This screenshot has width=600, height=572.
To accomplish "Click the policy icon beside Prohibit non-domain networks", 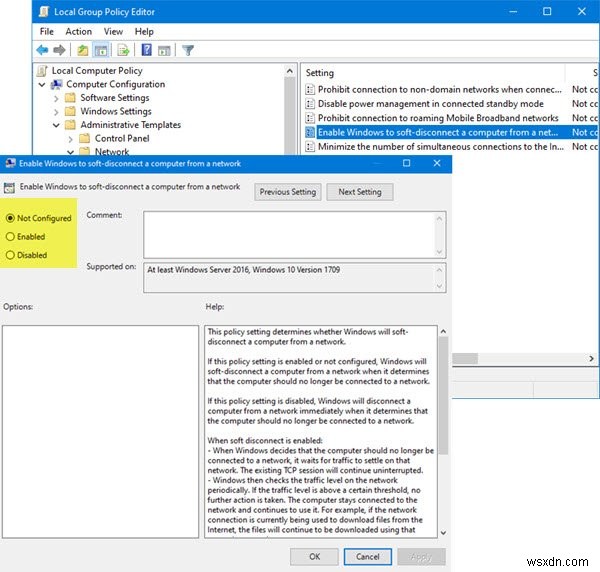I will (310, 90).
